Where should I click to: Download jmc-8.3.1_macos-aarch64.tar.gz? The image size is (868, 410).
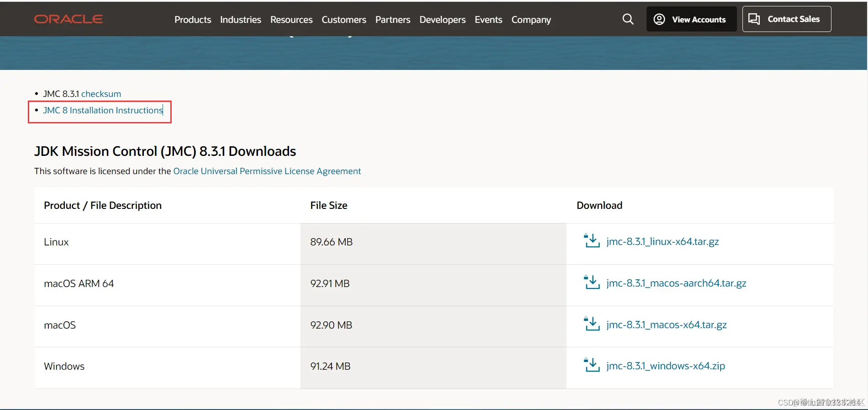pyautogui.click(x=676, y=283)
